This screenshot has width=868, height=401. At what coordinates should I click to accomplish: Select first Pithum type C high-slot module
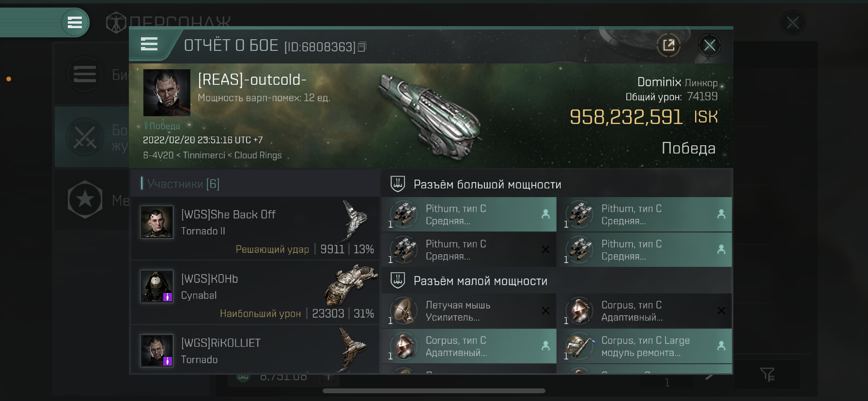pos(469,215)
